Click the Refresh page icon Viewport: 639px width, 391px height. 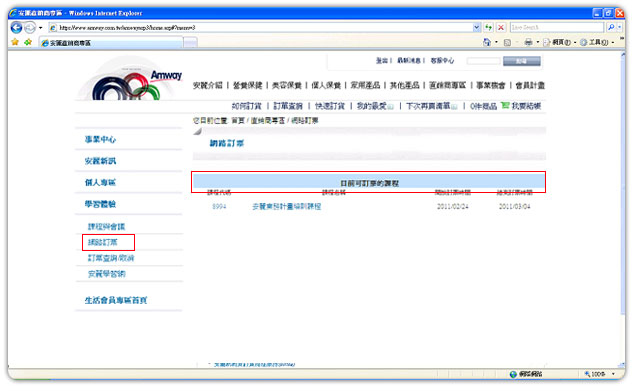coord(488,28)
